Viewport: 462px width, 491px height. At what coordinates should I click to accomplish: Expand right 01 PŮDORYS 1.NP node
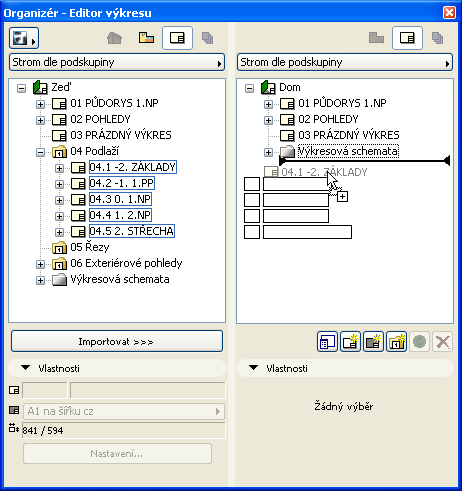[x=268, y=104]
